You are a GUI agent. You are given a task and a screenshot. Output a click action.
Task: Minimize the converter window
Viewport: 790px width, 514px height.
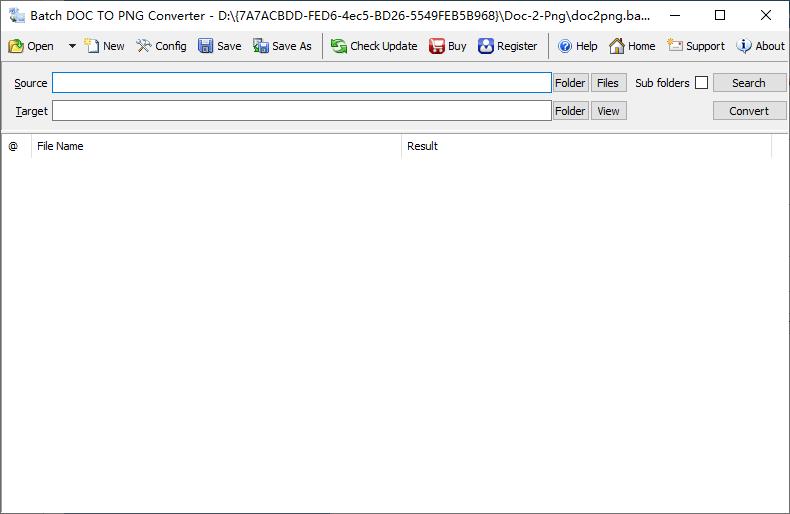pyautogui.click(x=675, y=16)
